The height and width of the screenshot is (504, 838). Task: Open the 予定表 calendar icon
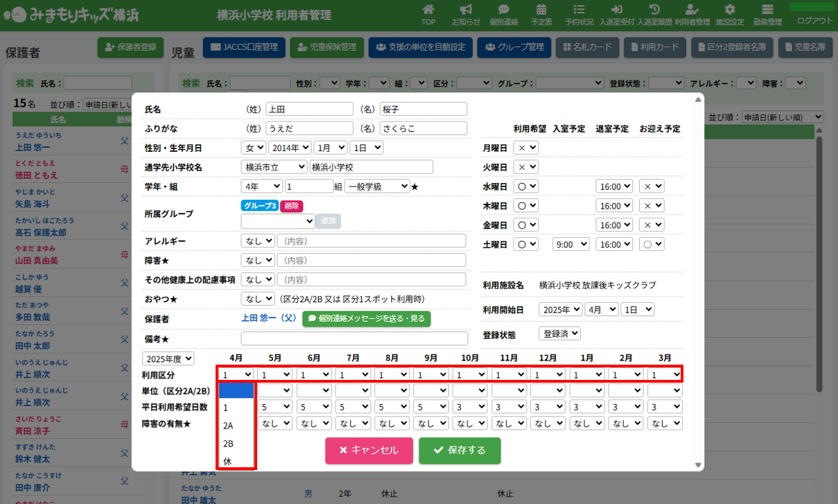pos(541,10)
